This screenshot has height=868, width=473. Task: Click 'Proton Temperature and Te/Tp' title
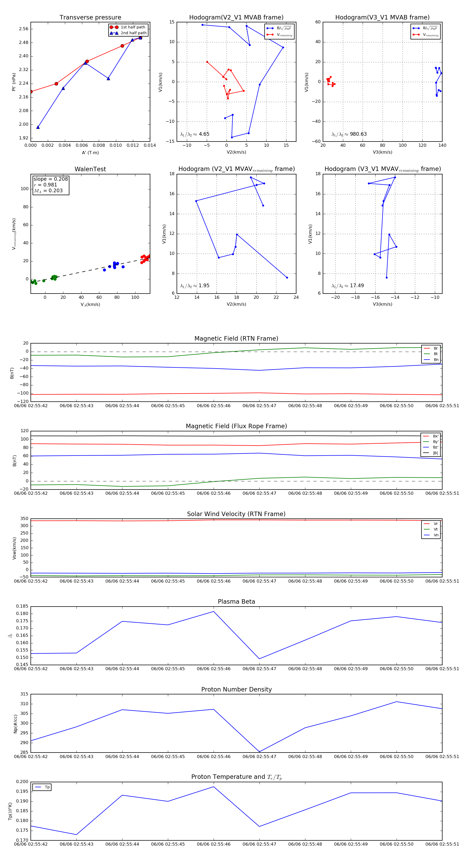click(236, 777)
